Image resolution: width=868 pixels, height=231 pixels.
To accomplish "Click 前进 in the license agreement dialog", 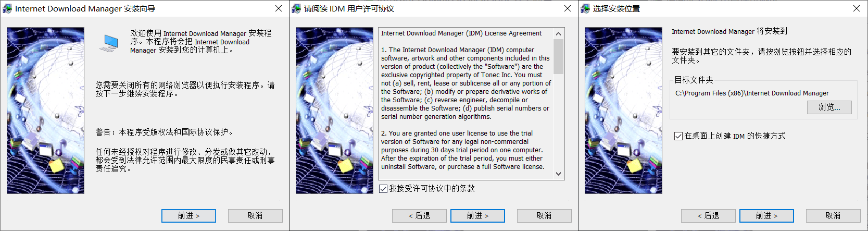I will click(477, 215).
